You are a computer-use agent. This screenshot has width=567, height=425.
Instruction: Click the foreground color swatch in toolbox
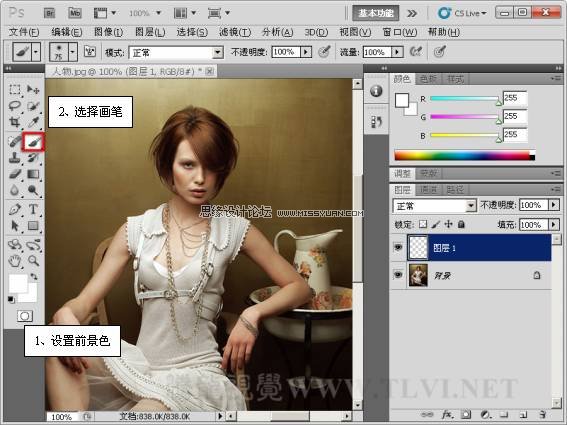pos(18,283)
